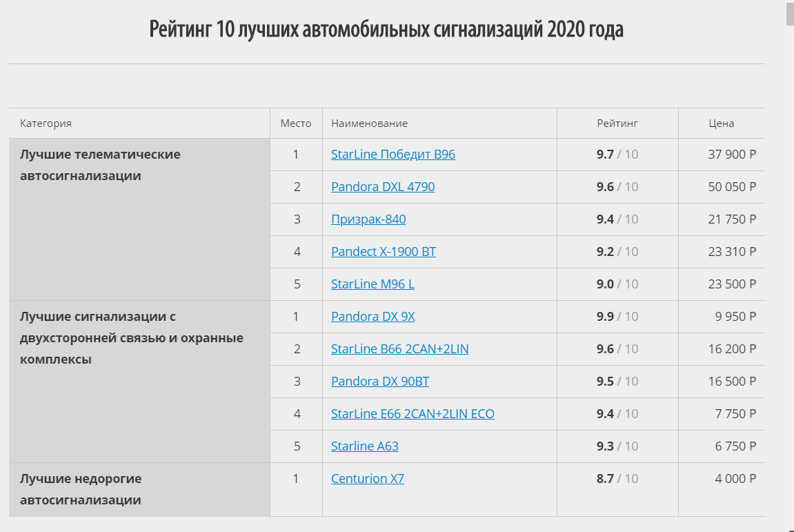The image size is (794, 532).
Task: Select the page title about 2020 alarm ratings
Action: click(x=386, y=30)
